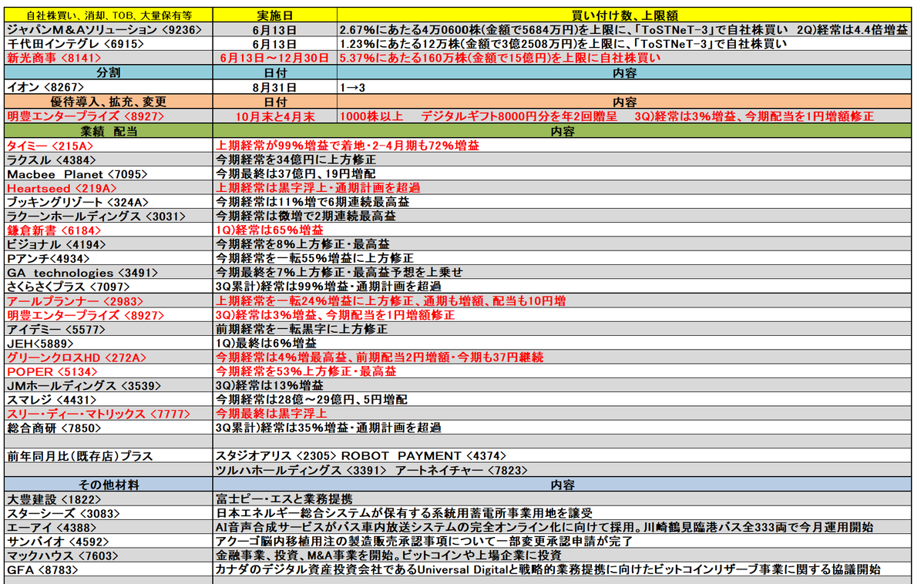Viewport: 924px width, 584px height.
Task: Select the 富士ピー・エスと業務提携 cell
Action: 562,499
